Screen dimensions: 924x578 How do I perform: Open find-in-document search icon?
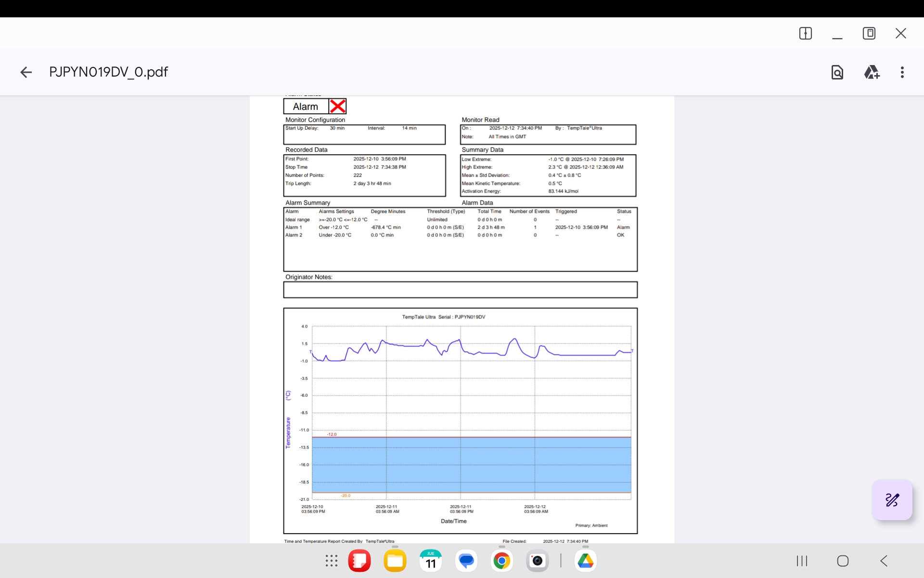[837, 72]
